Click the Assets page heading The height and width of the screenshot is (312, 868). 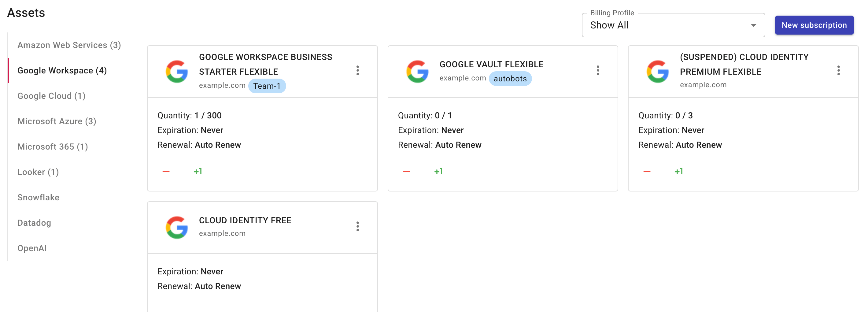tap(26, 13)
